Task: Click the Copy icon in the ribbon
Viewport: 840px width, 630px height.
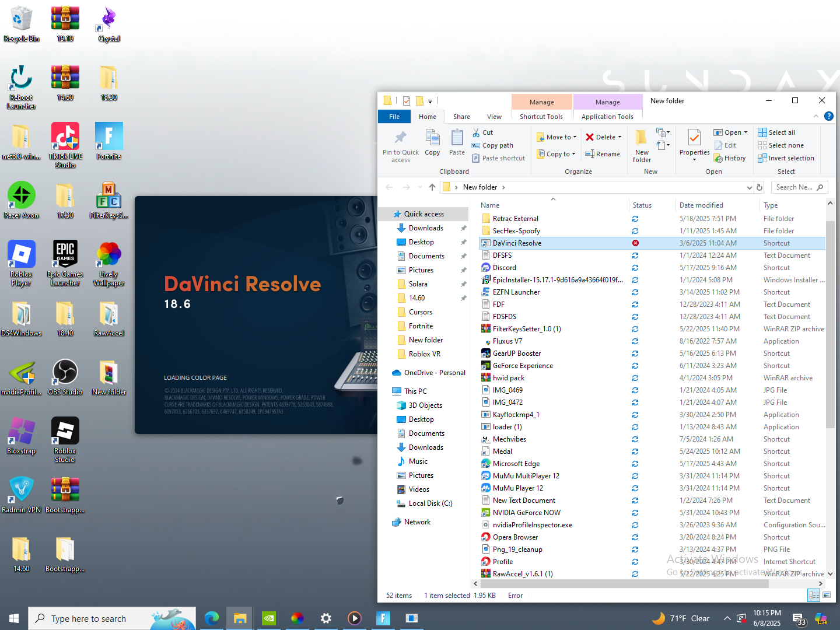Action: click(x=432, y=138)
